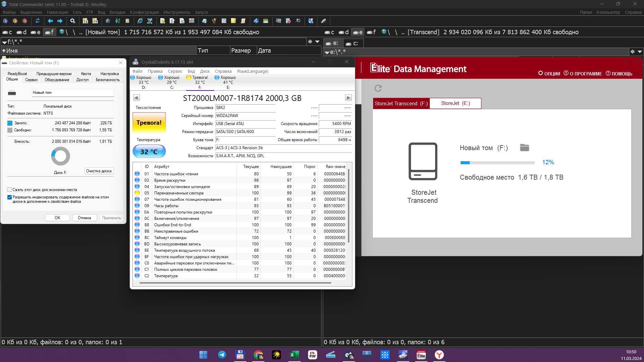Open the left panel favorites asterisk dropdown

pos(310,42)
